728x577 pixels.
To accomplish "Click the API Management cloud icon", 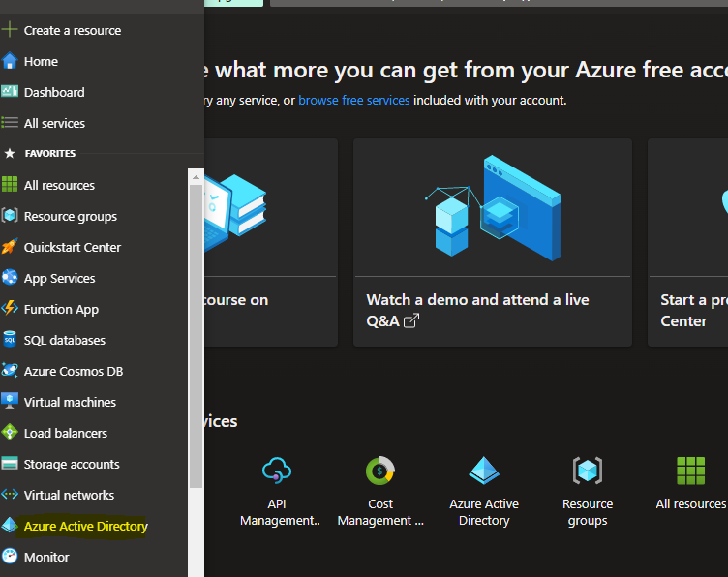I will (278, 471).
